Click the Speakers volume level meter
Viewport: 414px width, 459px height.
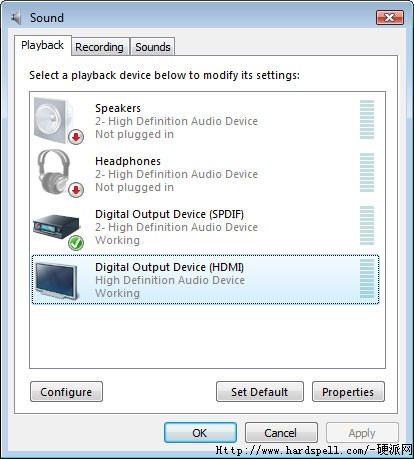point(367,119)
